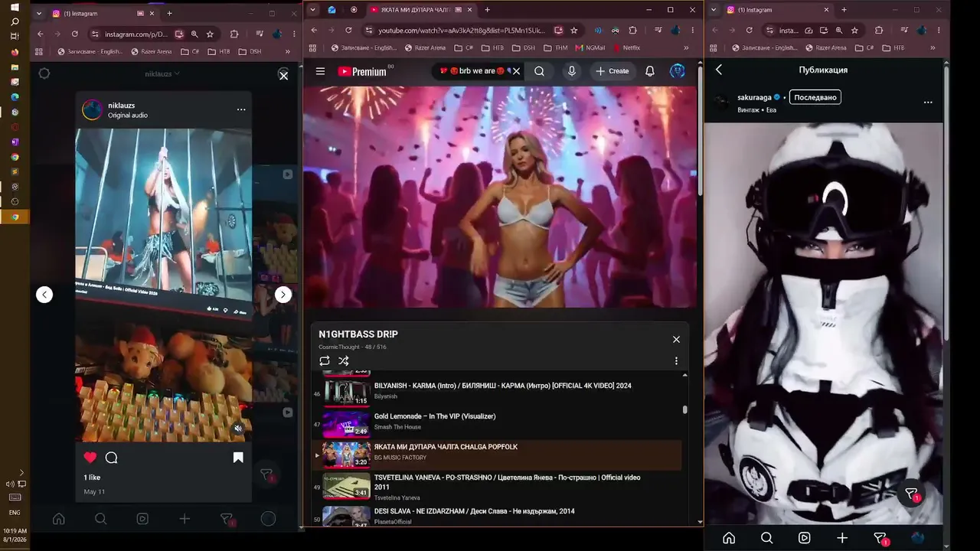Toggle playlist loop in N1GHTBASS DR!P panel
980x551 pixels.
(325, 361)
